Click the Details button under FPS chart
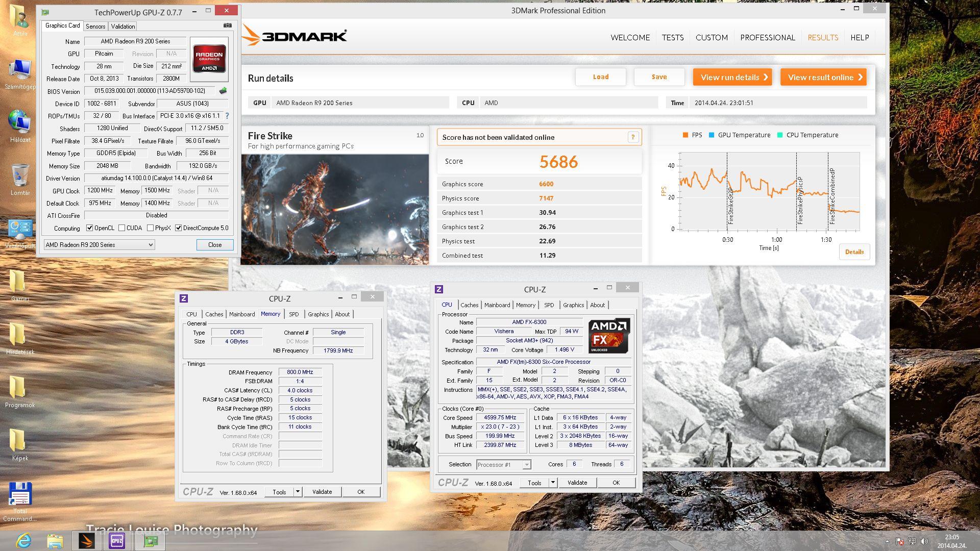Image resolution: width=980 pixels, height=551 pixels. pyautogui.click(x=854, y=252)
